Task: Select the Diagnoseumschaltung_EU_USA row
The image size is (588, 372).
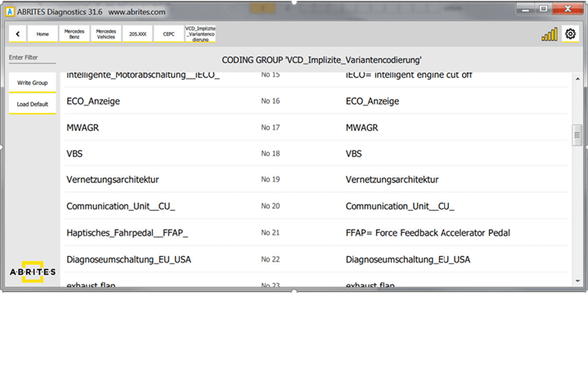Action: pos(132,259)
